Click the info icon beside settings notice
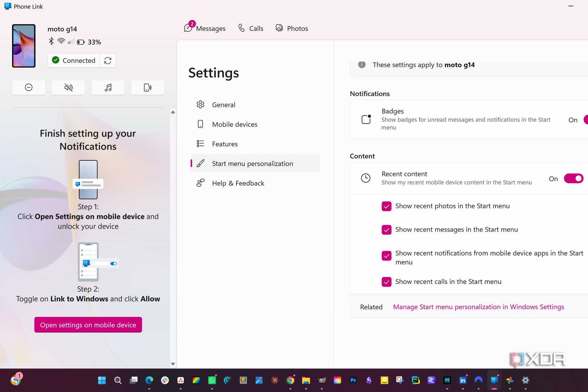This screenshot has width=588, height=392. click(x=362, y=65)
